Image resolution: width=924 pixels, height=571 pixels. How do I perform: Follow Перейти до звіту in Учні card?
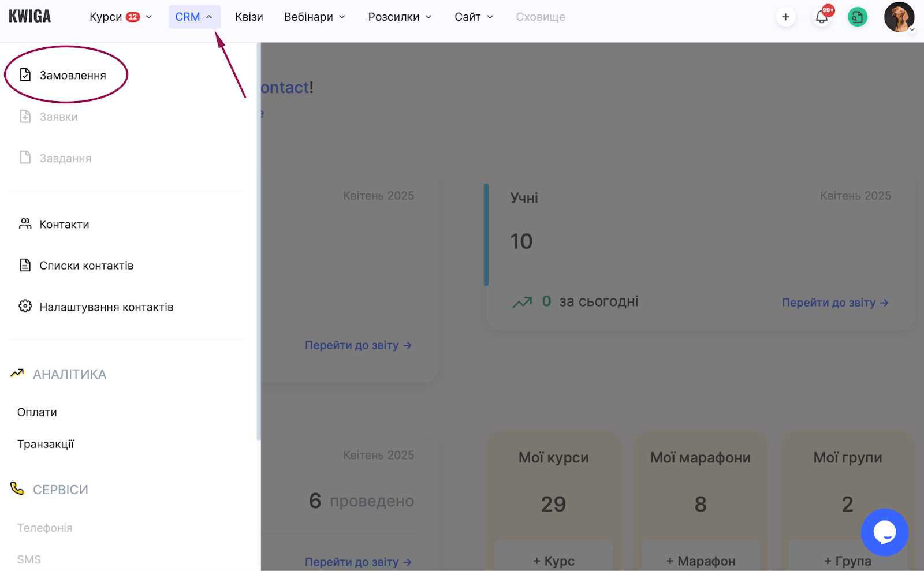835,303
